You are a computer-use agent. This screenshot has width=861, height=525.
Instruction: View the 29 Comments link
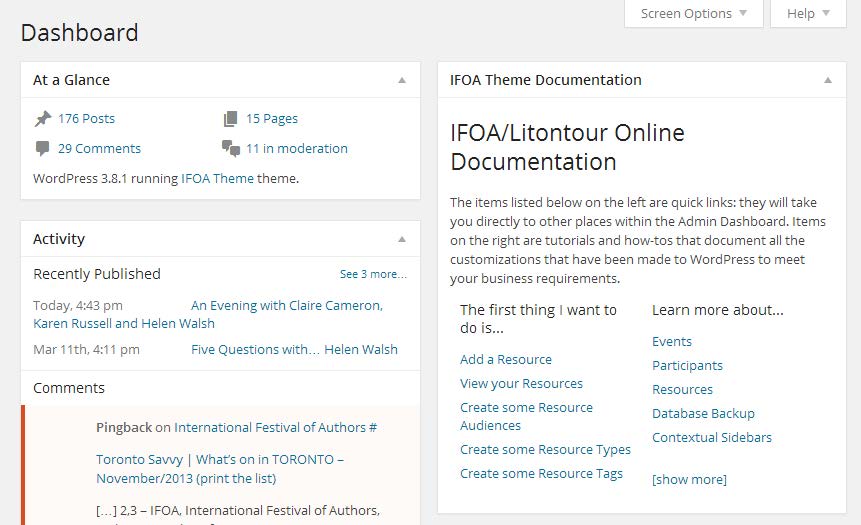pos(99,149)
